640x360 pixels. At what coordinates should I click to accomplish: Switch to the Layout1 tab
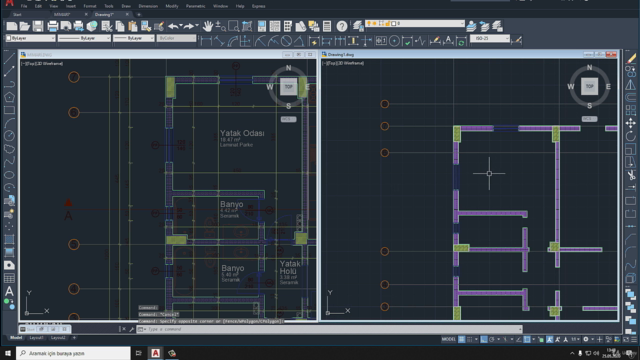tap(36, 338)
